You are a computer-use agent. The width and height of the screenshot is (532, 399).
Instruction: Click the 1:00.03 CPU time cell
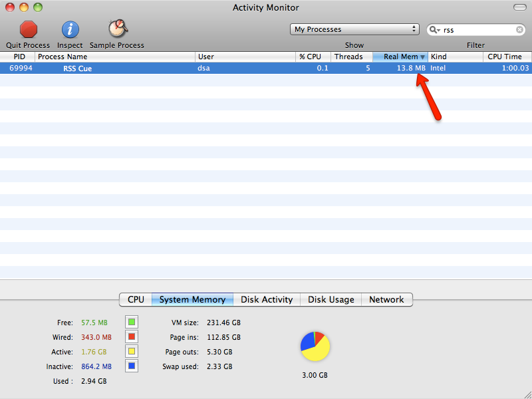(x=515, y=68)
